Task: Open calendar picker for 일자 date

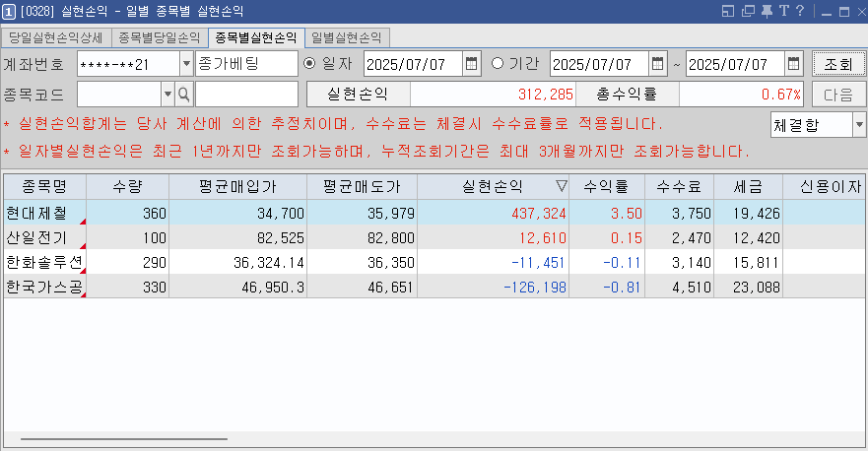Action: coord(471,64)
